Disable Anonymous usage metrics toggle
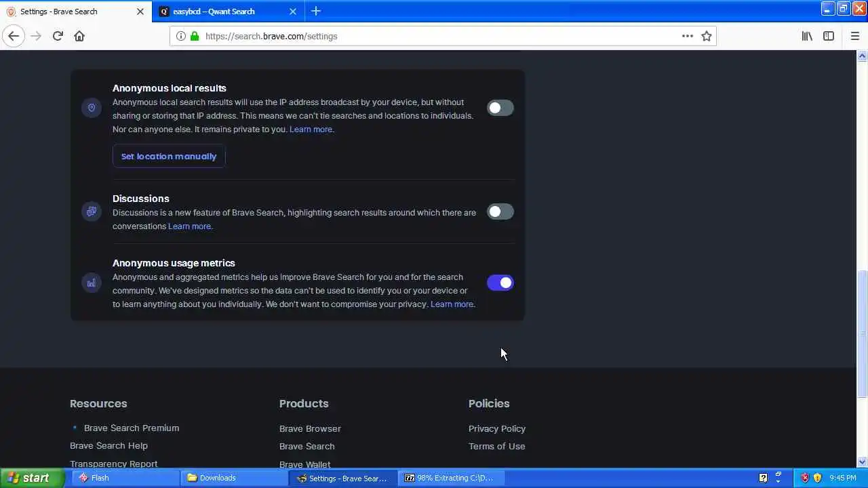Image resolution: width=868 pixels, height=488 pixels. pos(500,283)
